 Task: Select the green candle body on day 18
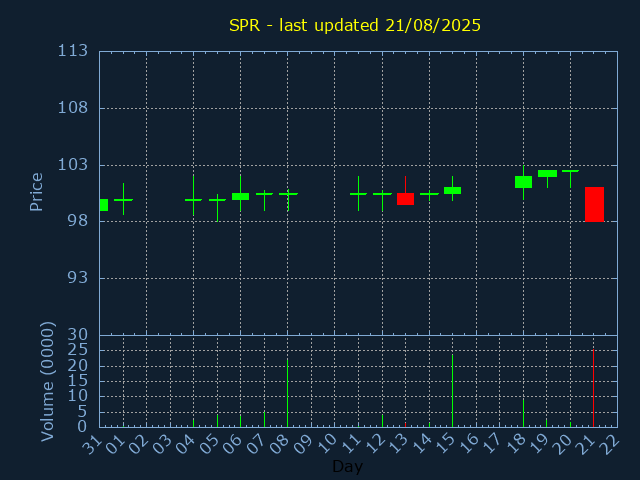point(523,182)
